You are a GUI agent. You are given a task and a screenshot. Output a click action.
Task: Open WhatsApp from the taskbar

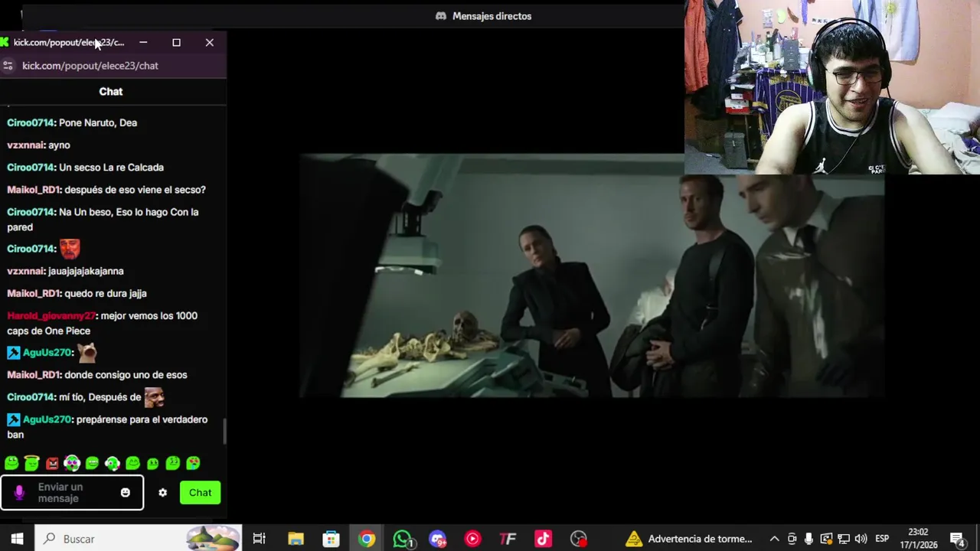point(403,539)
